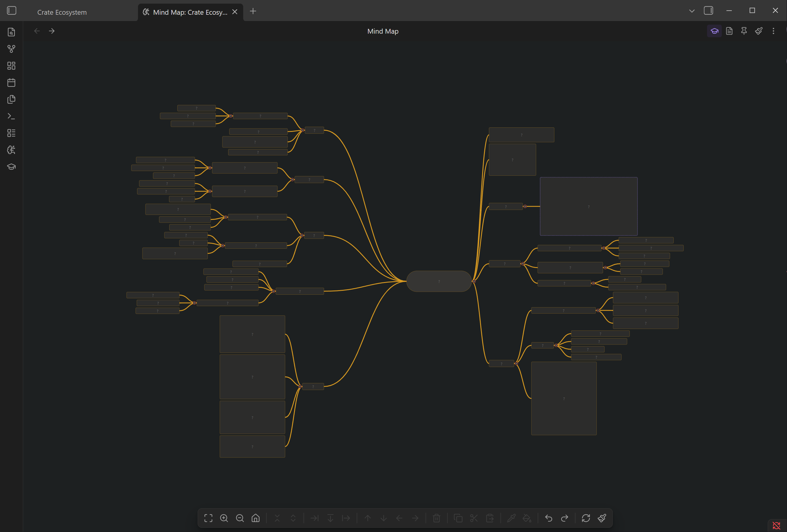The width and height of the screenshot is (787, 532).
Task: Open the terminal icon in the left ribbon
Action: (x=11, y=116)
